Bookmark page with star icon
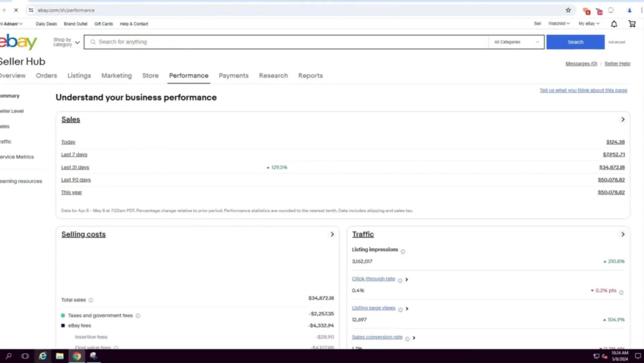 pyautogui.click(x=568, y=10)
